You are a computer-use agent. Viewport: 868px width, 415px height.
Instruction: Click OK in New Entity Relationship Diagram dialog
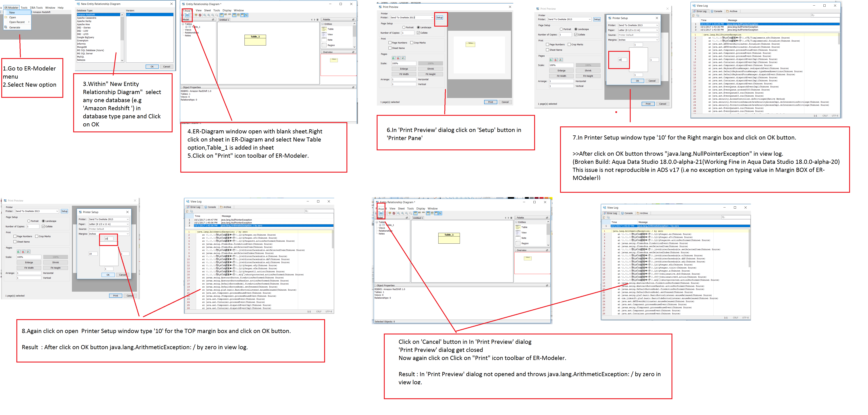152,66
